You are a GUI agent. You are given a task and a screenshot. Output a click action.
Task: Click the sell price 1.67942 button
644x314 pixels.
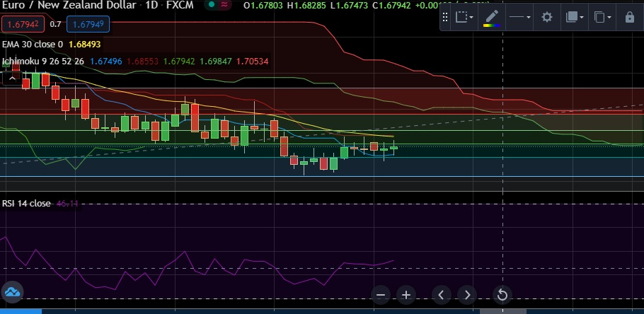(x=23, y=25)
